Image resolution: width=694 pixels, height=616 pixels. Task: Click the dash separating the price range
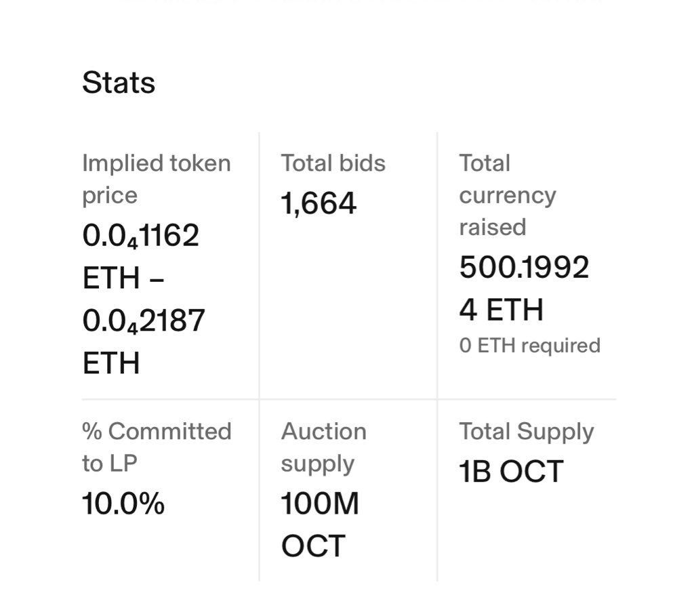point(157,279)
